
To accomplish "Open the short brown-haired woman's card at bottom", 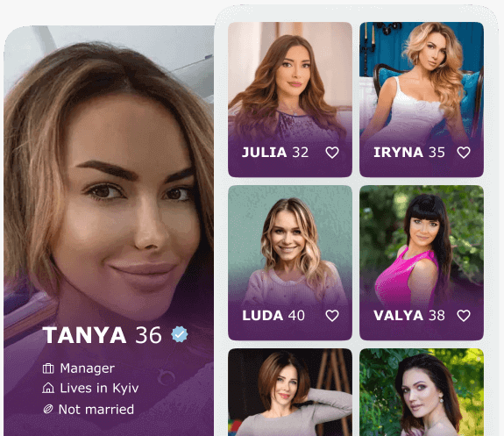I will [290, 392].
